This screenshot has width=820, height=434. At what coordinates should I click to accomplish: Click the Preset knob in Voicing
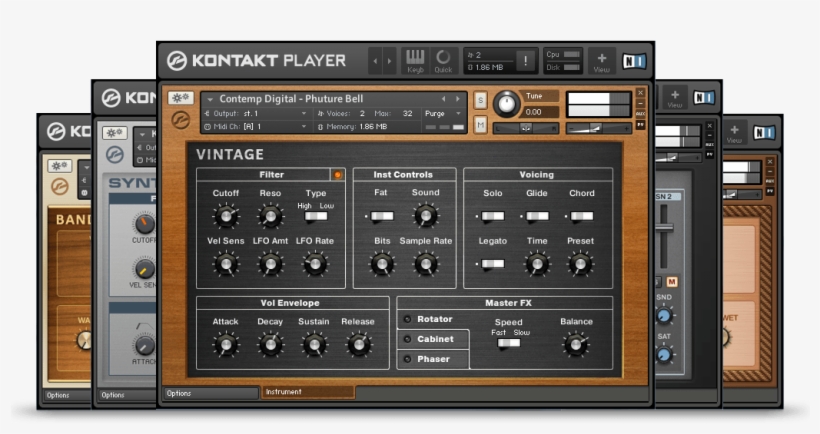pos(580,264)
